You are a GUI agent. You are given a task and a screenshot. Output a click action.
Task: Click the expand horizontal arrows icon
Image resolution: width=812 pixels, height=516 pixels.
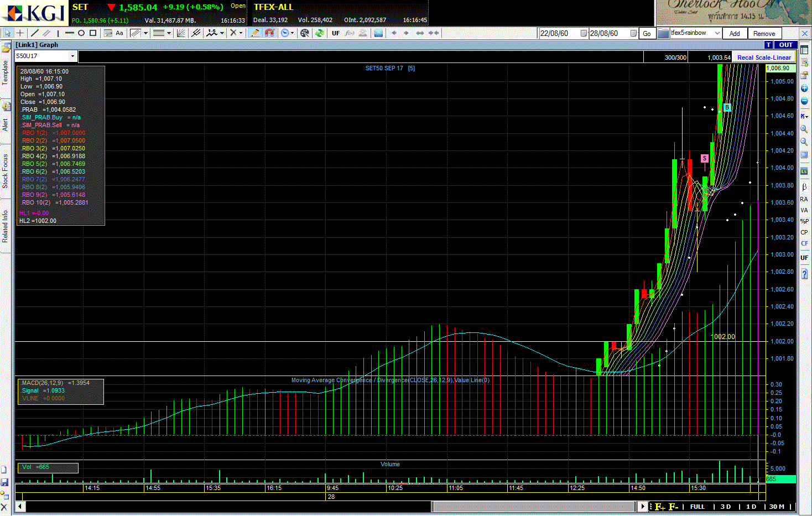420,33
